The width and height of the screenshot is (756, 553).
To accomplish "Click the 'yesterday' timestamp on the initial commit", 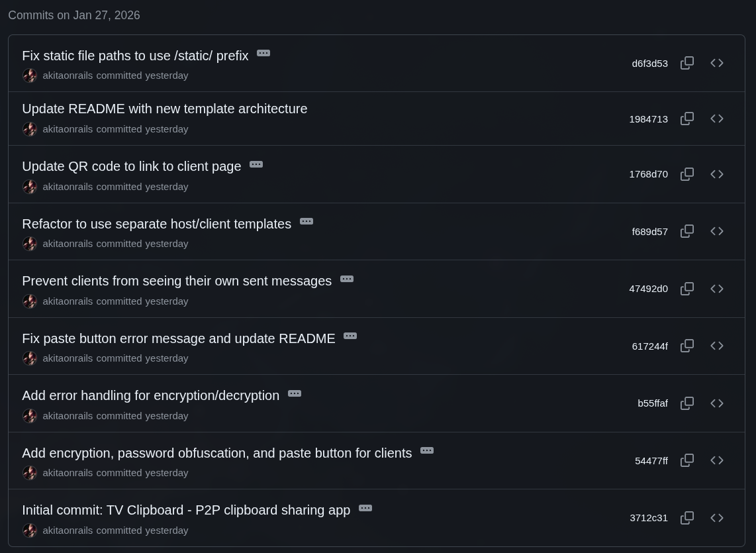I will 166,530.
